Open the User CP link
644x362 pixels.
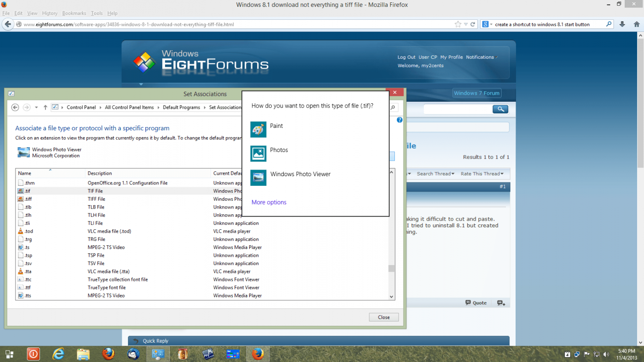(x=428, y=57)
